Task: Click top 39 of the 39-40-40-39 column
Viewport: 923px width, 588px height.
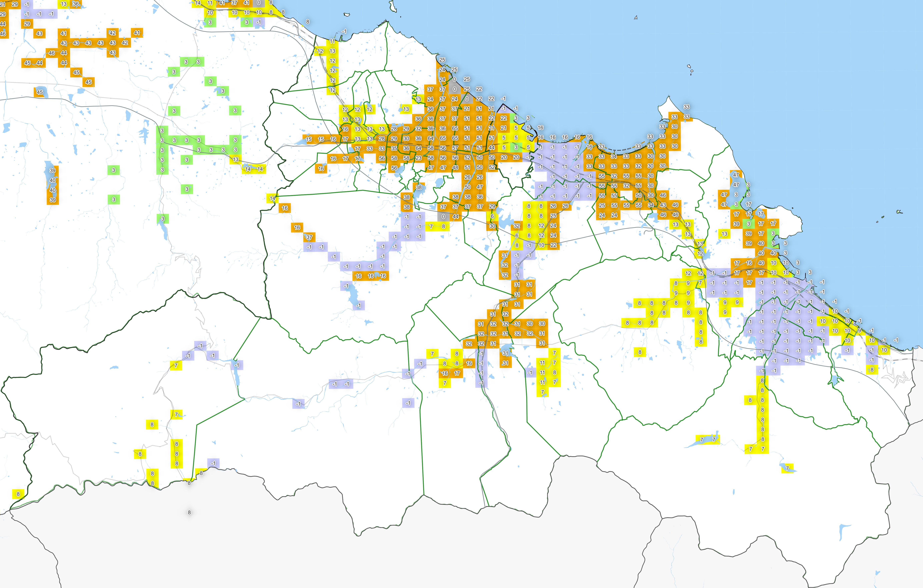Action: click(53, 171)
